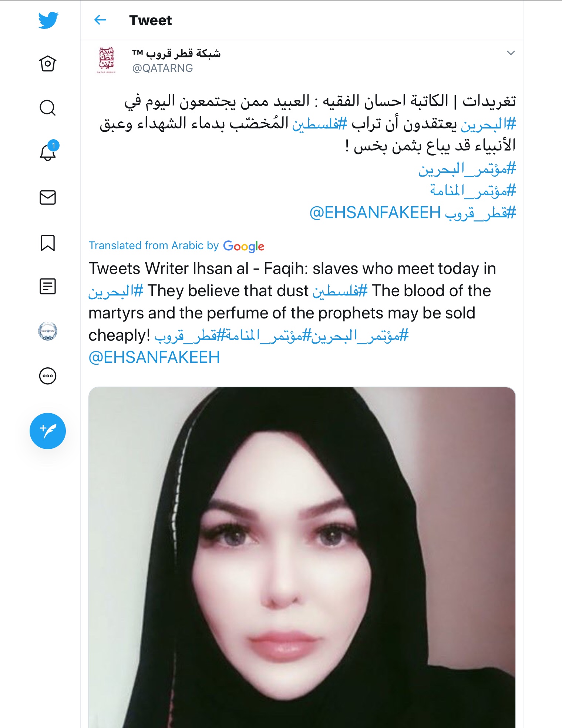Open the #مؤتمر_البحرين hashtag in original tweet
Image resolution: width=562 pixels, height=728 pixels.
point(467,169)
